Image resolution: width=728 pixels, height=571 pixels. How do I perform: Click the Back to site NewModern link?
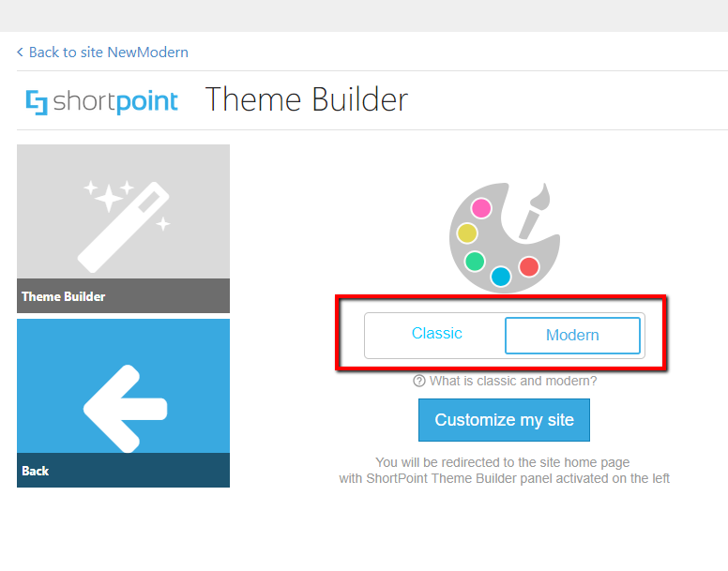[108, 52]
